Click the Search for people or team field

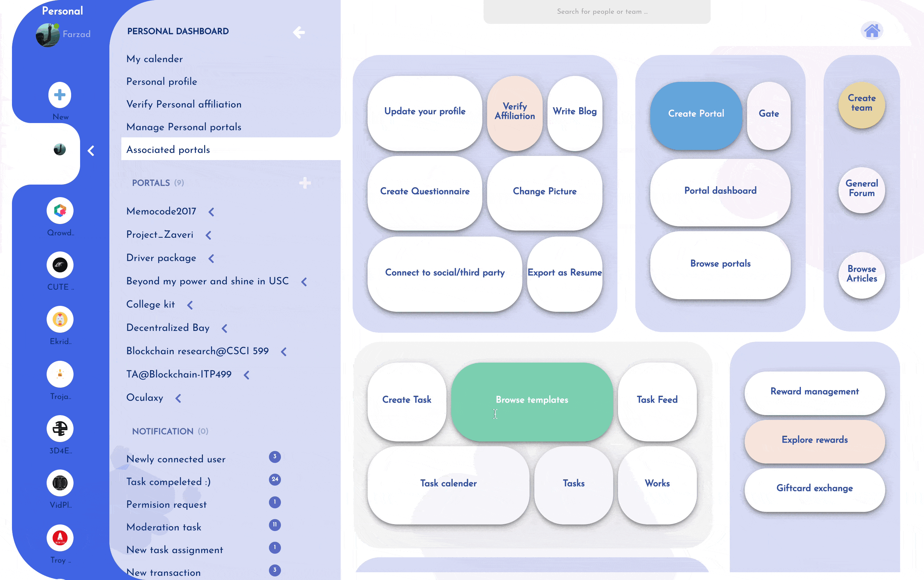(x=596, y=11)
